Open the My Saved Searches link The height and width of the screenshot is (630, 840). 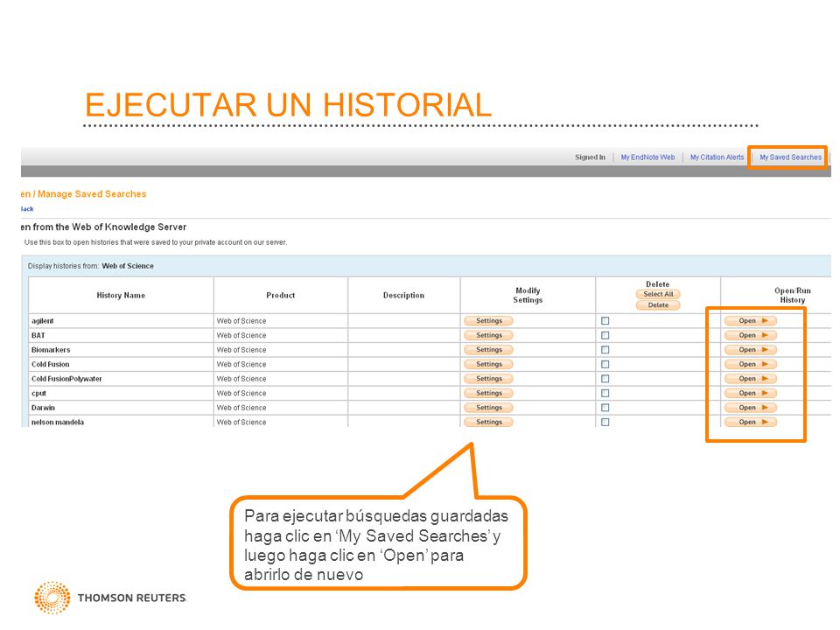[x=790, y=157]
